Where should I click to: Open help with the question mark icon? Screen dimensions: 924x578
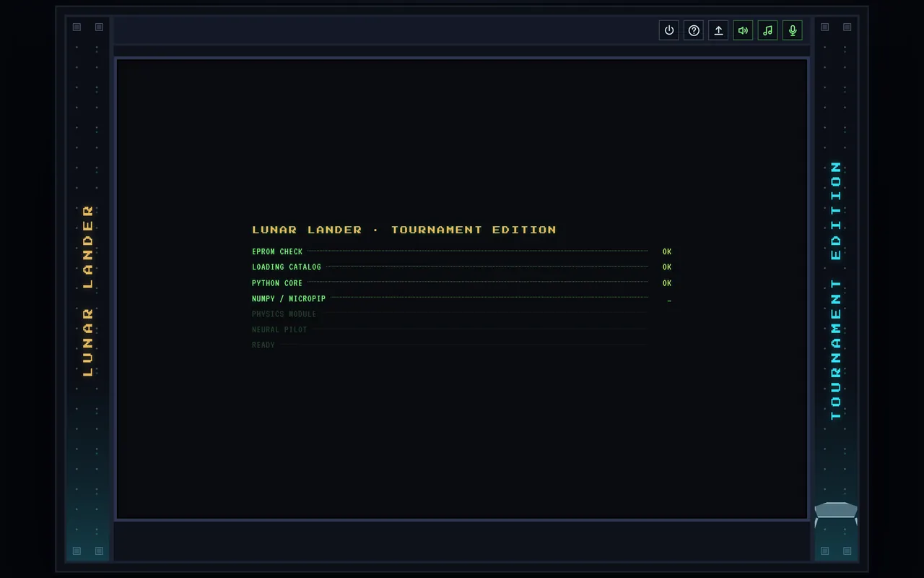pos(694,30)
